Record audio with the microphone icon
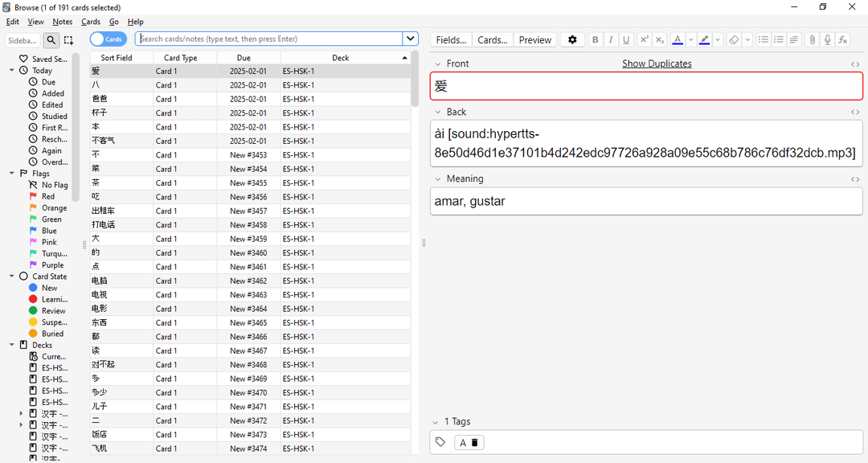 tap(827, 39)
